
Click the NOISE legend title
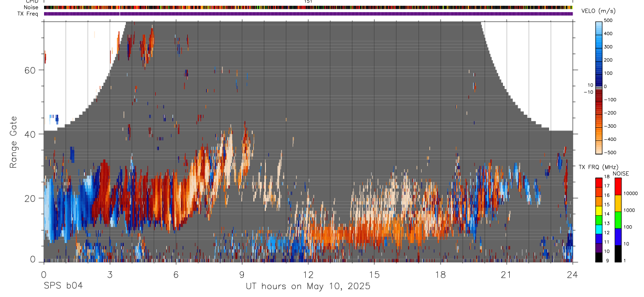621,173
